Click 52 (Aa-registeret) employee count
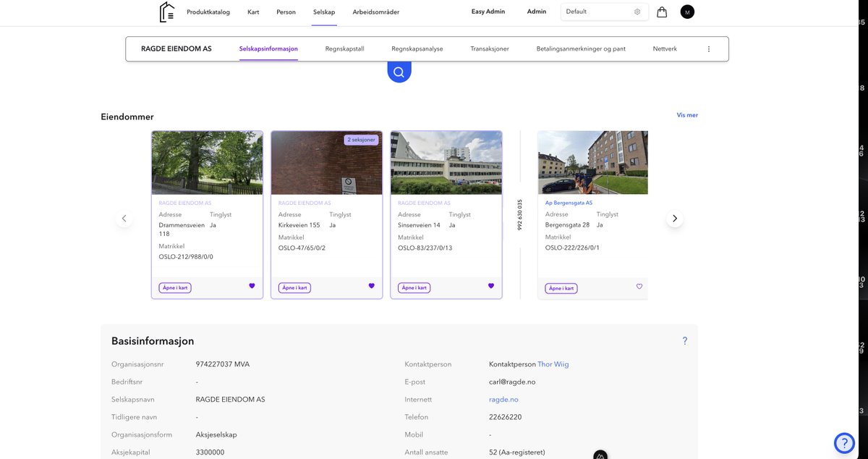The height and width of the screenshot is (459, 868). [x=517, y=452]
